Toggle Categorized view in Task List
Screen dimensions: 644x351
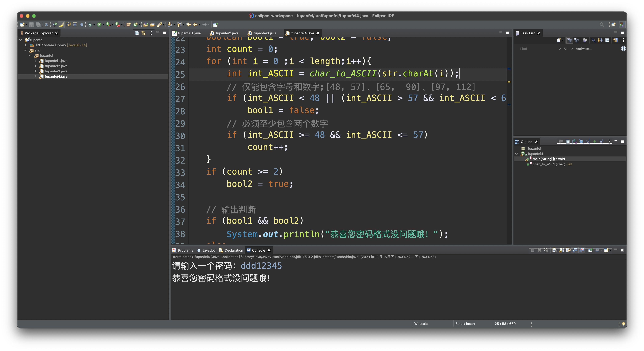tap(570, 40)
